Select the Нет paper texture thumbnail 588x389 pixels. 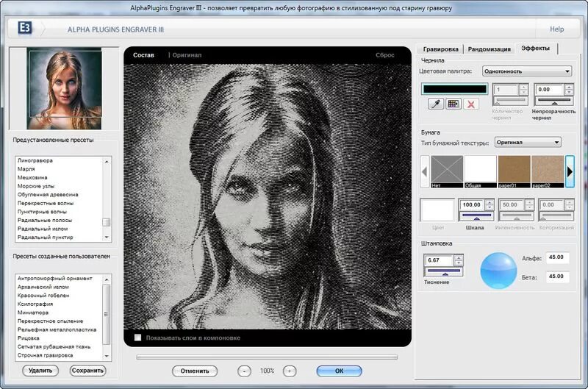(x=447, y=172)
